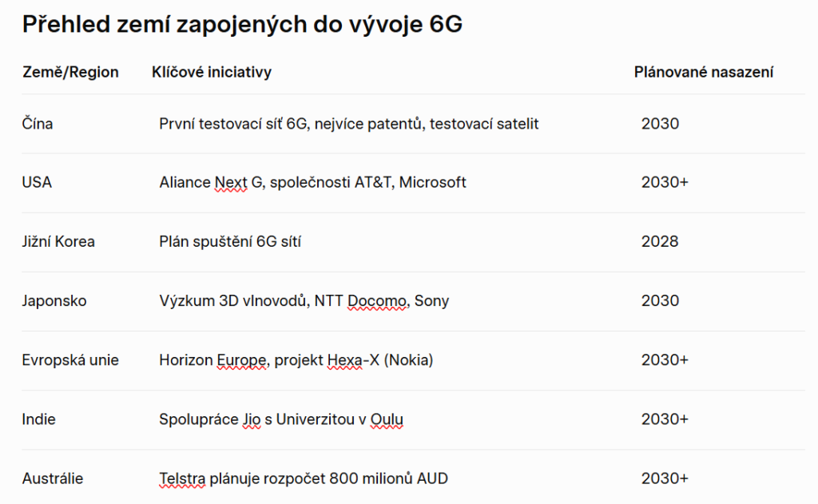Click the "Klíčové iniciativy" column header
Screen dimensions: 818x504
[211, 72]
